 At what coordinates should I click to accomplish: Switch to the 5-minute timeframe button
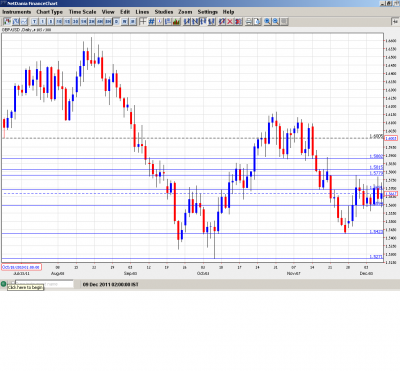point(51,22)
